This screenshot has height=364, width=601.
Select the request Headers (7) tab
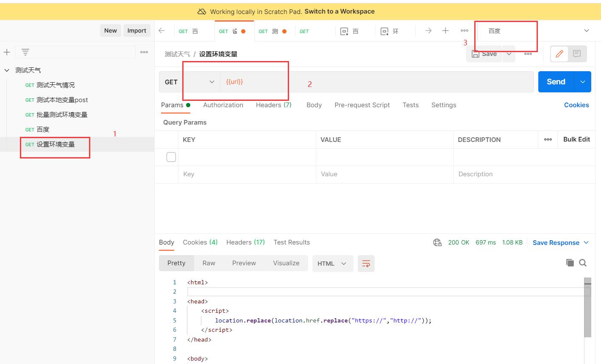click(x=274, y=105)
